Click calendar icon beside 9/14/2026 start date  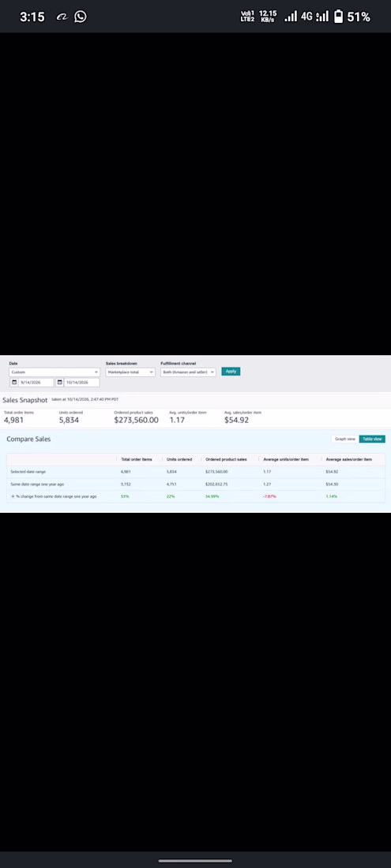(14, 383)
